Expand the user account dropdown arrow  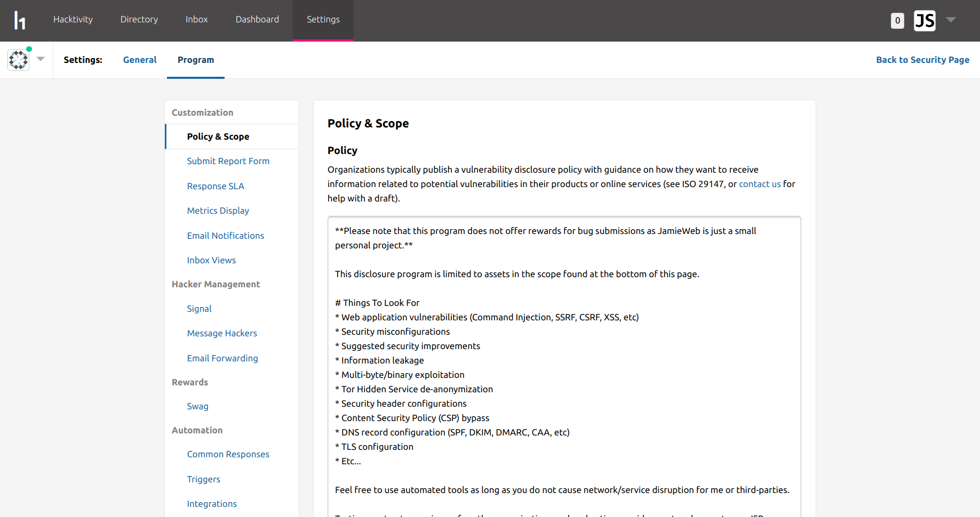pyautogui.click(x=951, y=20)
